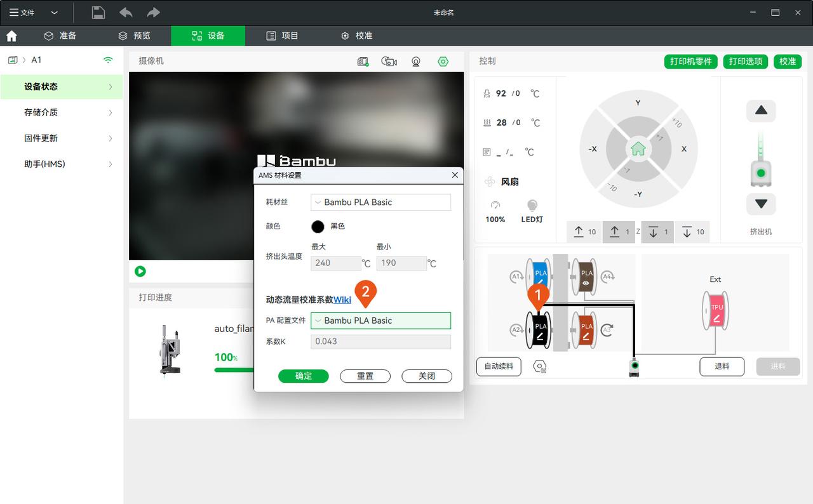Switch to the 校准 tab in top bar

(x=356, y=36)
